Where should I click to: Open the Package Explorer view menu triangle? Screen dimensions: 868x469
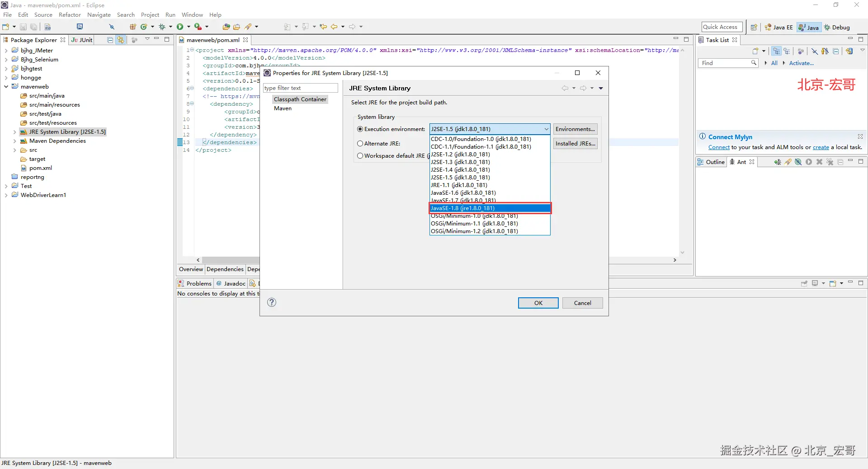coord(147,39)
